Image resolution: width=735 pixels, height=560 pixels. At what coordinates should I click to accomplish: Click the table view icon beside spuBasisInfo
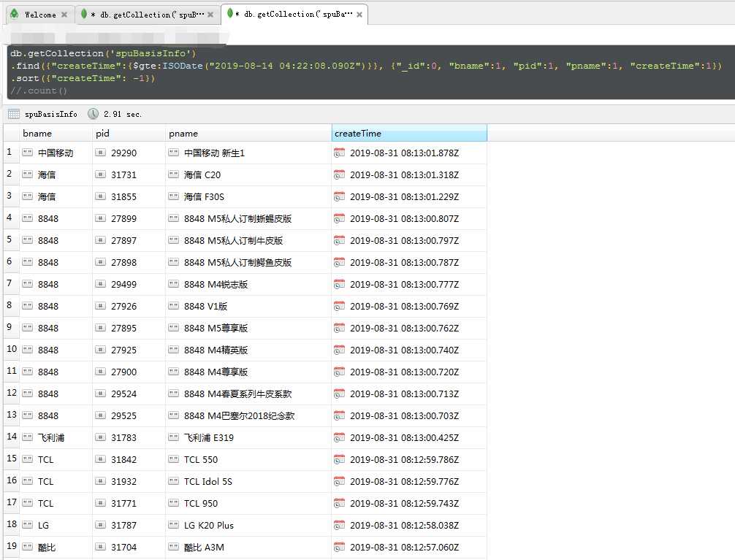(x=14, y=114)
